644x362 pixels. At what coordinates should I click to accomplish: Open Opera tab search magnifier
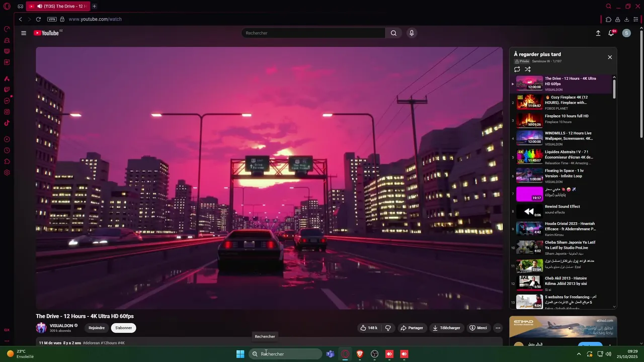(x=609, y=7)
